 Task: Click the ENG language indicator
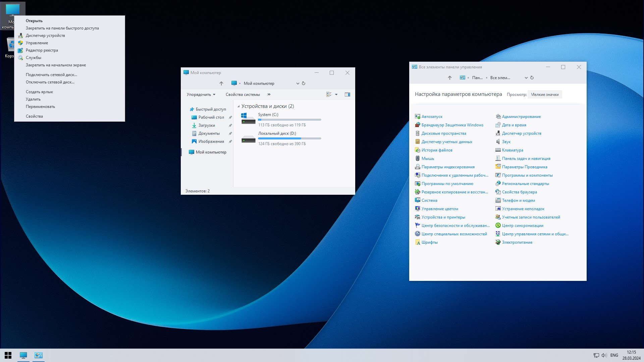coord(614,355)
